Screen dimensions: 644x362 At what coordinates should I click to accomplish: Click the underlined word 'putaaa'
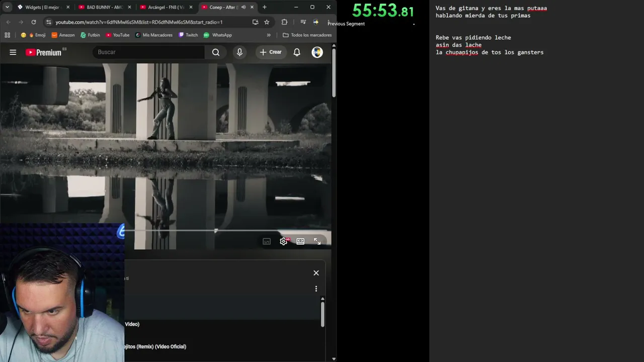coord(537,9)
